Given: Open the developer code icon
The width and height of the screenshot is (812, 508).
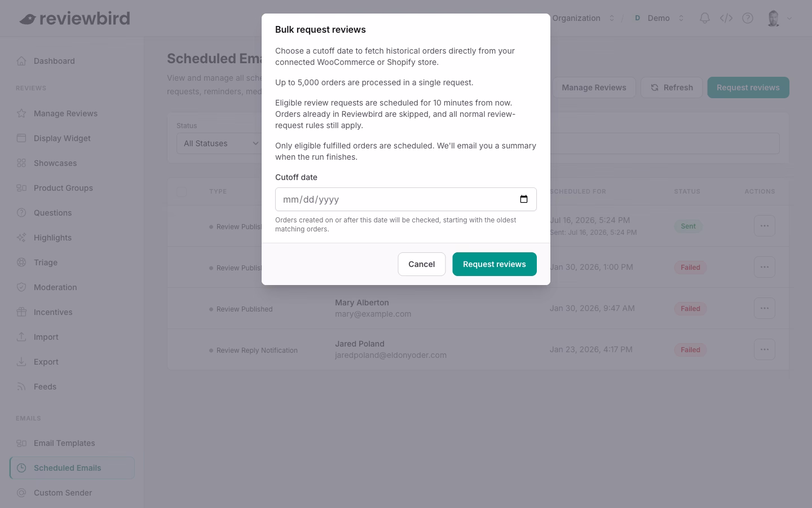Looking at the screenshot, I should 726,18.
